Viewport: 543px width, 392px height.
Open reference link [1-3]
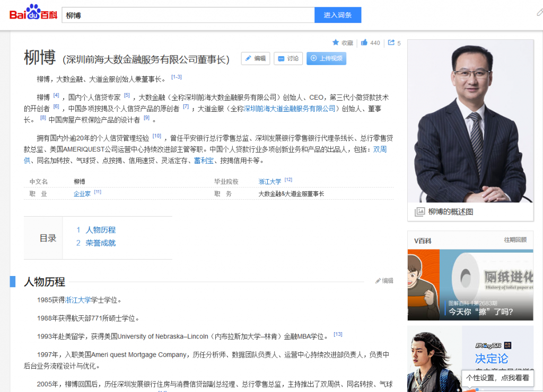point(177,77)
